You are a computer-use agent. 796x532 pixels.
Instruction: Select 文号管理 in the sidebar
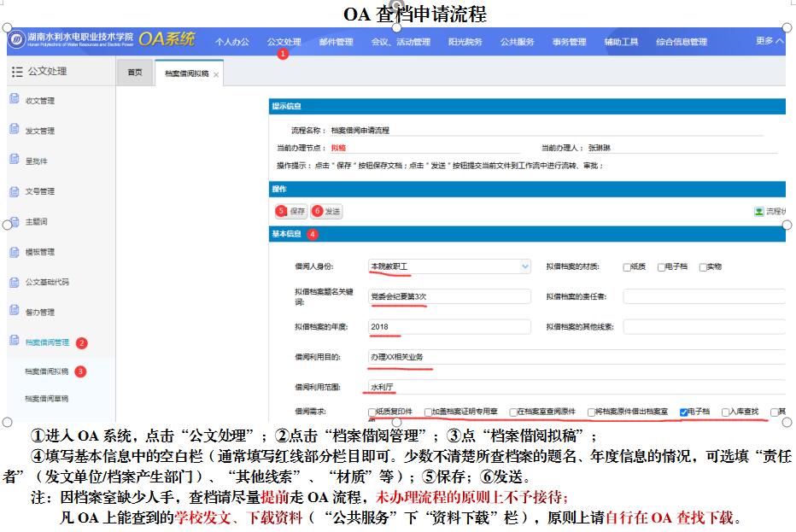click(40, 191)
